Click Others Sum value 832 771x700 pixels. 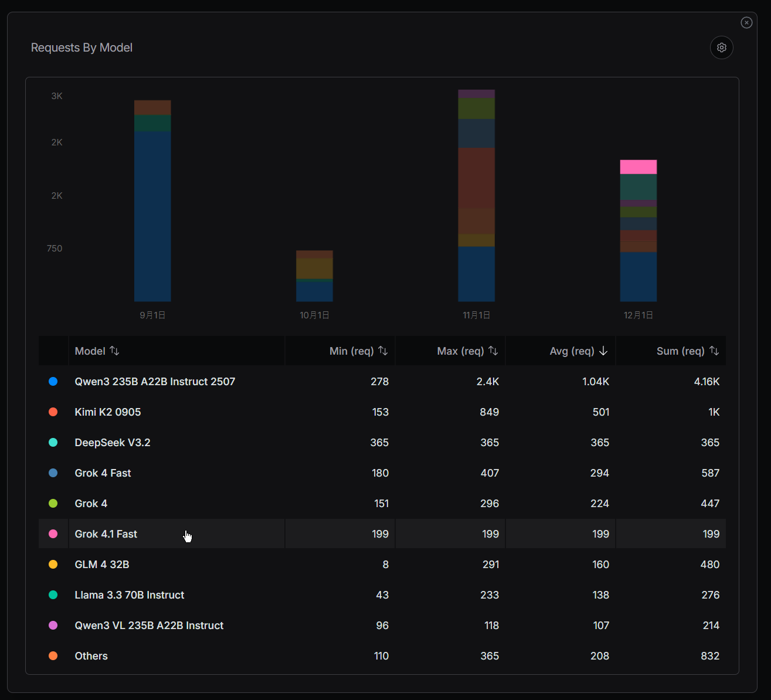pyautogui.click(x=710, y=655)
